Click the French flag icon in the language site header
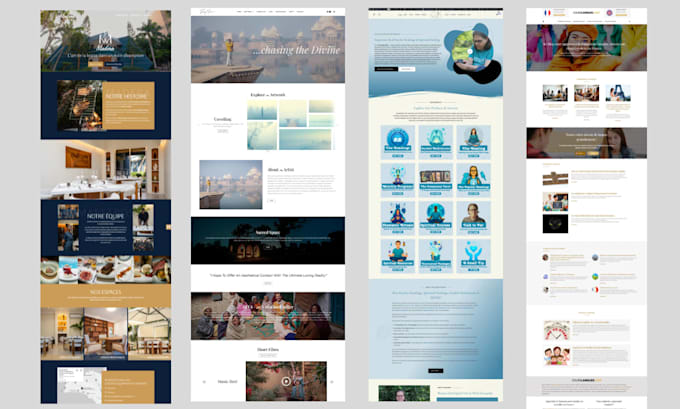This screenshot has height=409, width=680. (547, 13)
